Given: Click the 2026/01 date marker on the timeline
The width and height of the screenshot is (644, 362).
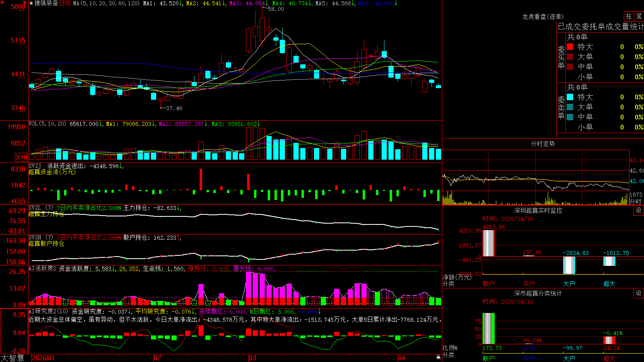Looking at the screenshot, I should (43, 358).
